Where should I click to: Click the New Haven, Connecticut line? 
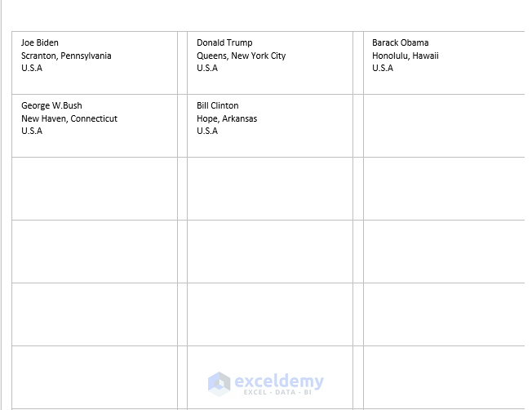pos(69,118)
